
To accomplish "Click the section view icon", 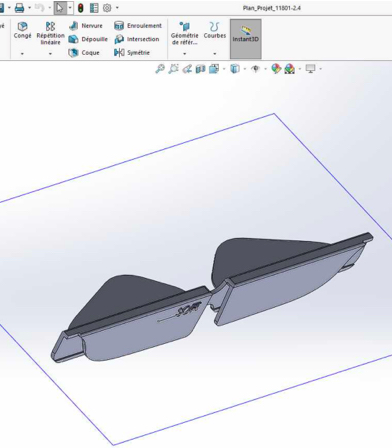I will pos(201,69).
